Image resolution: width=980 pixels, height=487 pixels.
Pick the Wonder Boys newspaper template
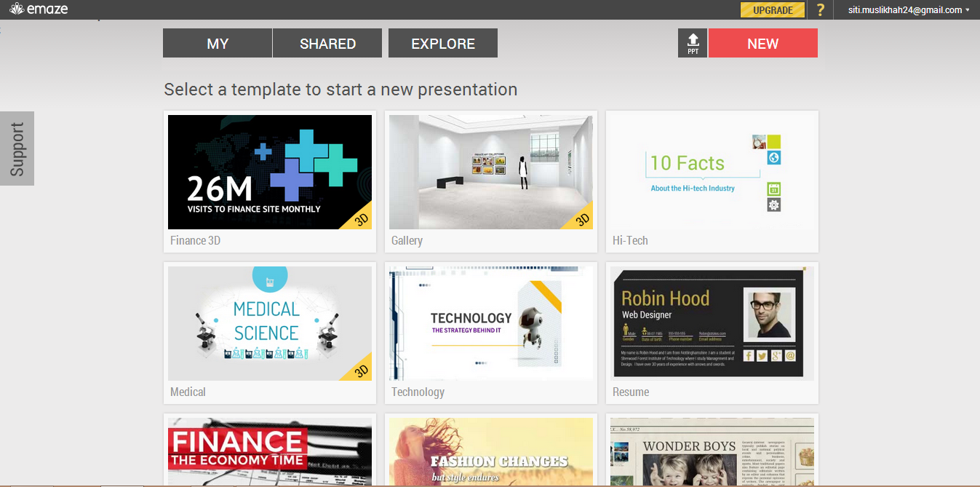click(x=712, y=451)
